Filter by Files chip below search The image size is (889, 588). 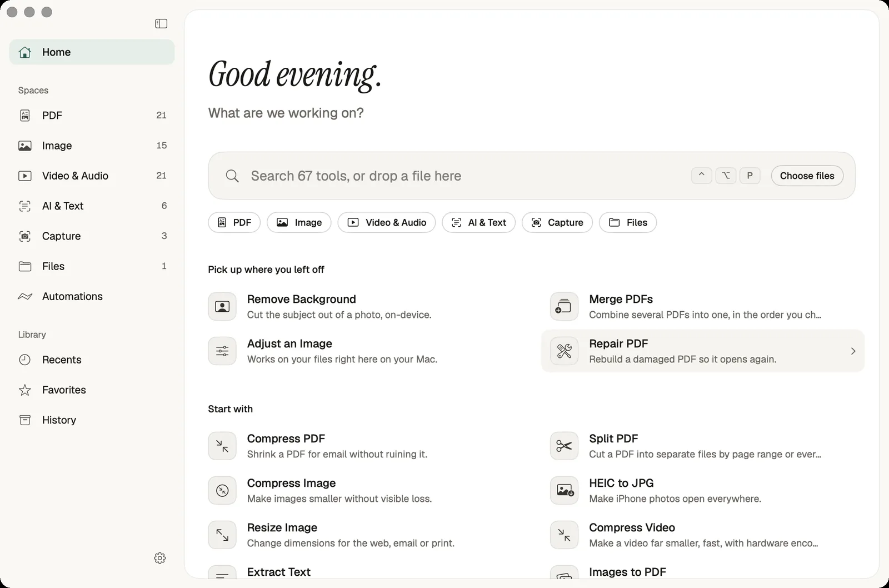[x=628, y=222]
